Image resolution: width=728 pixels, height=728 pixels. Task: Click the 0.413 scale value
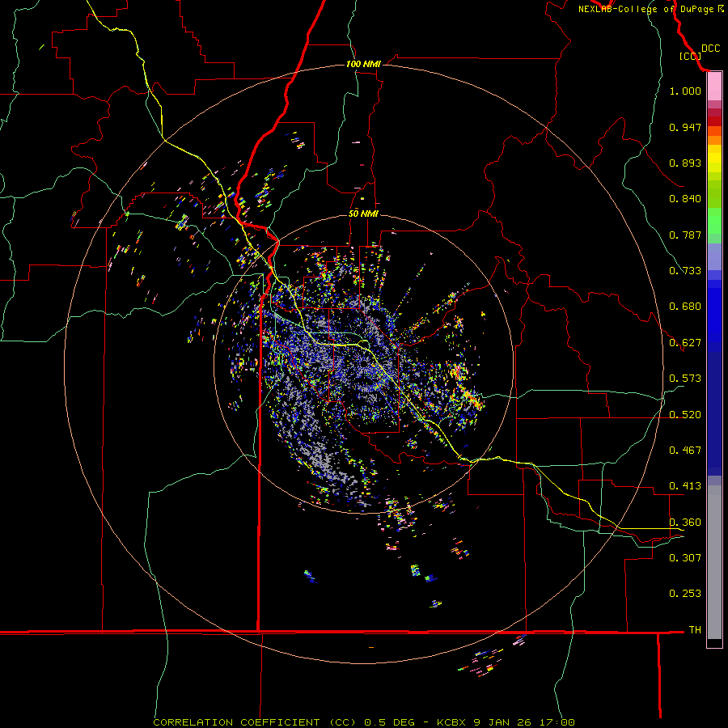pyautogui.click(x=685, y=486)
